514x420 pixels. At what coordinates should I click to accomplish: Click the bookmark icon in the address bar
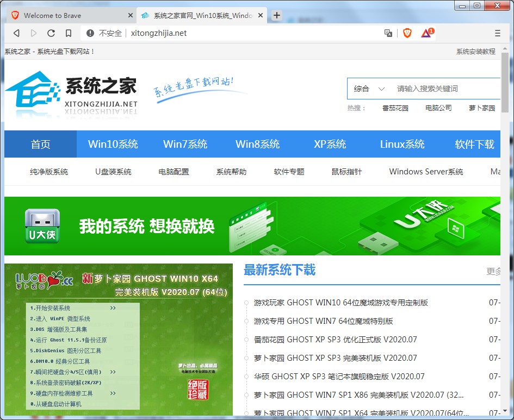[x=67, y=33]
